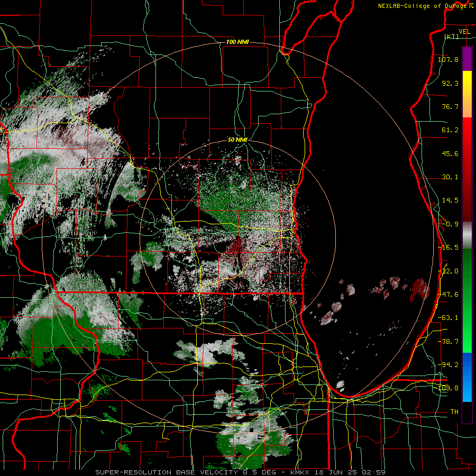This screenshot has height=476, width=476.
Task: Select the 76.7 velocity scale value
Action: (x=450, y=106)
